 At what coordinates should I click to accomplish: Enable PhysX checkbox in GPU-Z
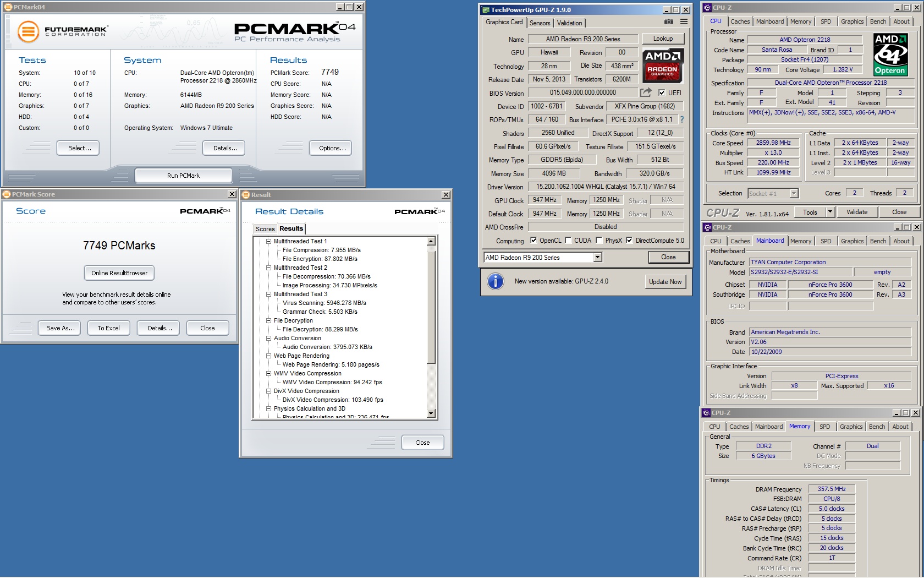[599, 241]
